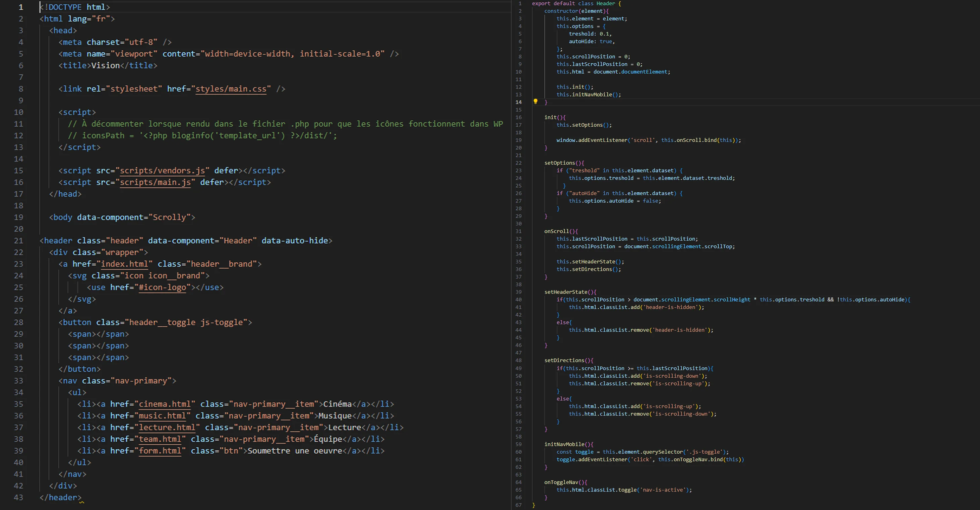Click line number 14 in Header class editor

coord(518,102)
